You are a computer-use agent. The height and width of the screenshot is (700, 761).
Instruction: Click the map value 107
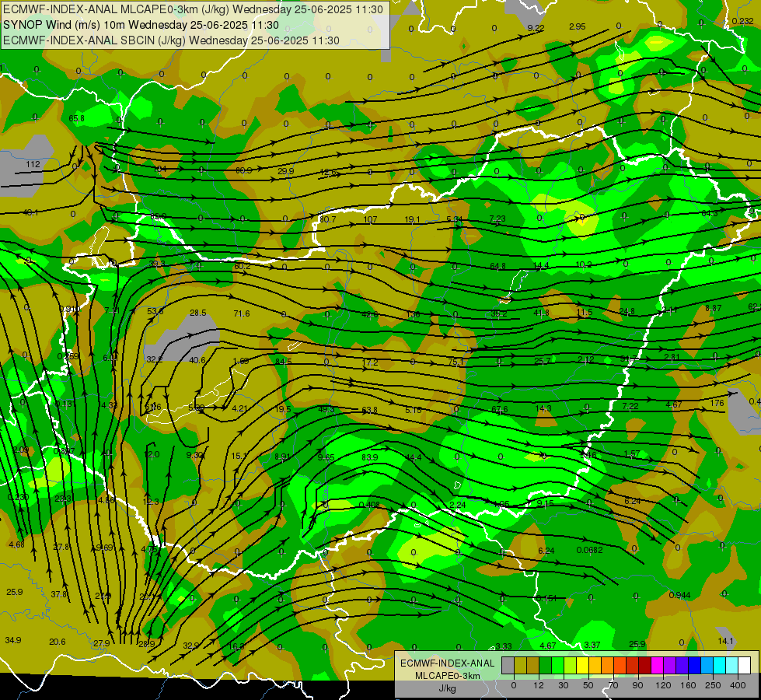pos(370,219)
